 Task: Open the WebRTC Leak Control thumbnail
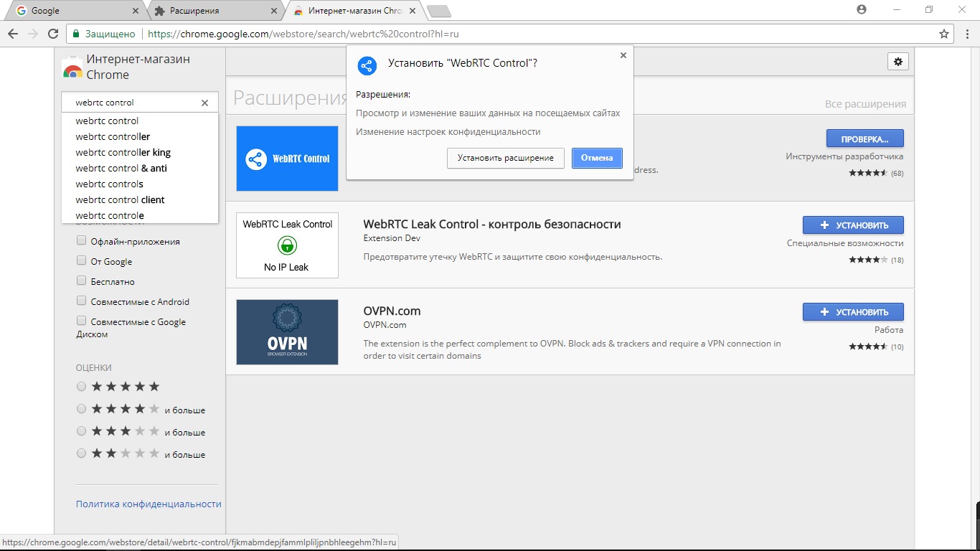287,245
